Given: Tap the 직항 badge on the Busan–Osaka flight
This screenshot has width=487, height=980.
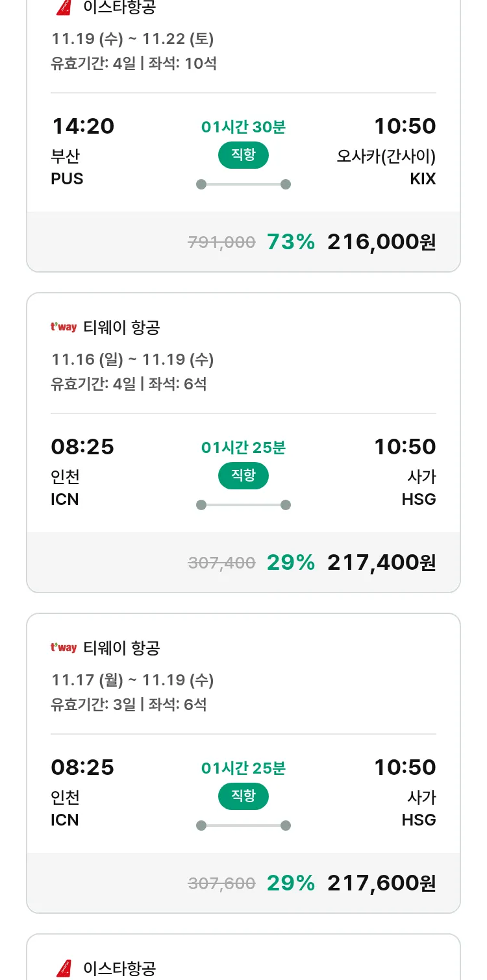Looking at the screenshot, I should (x=243, y=155).
